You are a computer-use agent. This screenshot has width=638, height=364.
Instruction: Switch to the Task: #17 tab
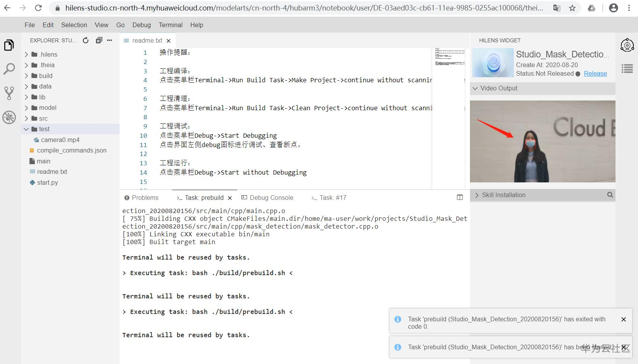click(x=329, y=198)
